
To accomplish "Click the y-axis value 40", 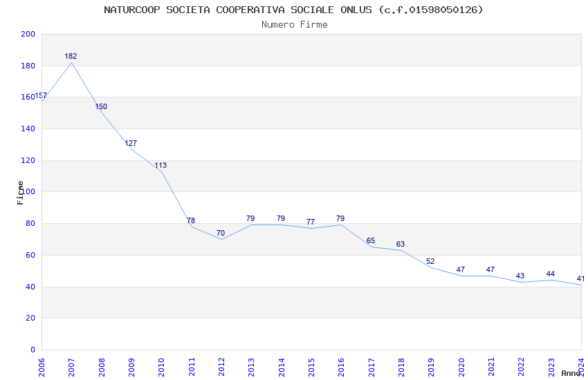I will tap(30, 287).
